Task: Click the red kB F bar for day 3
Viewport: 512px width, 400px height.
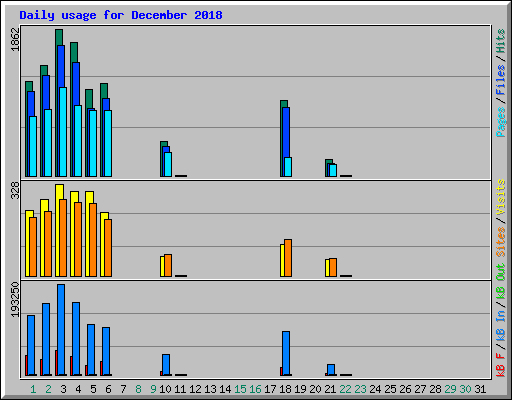Action: pos(56,363)
